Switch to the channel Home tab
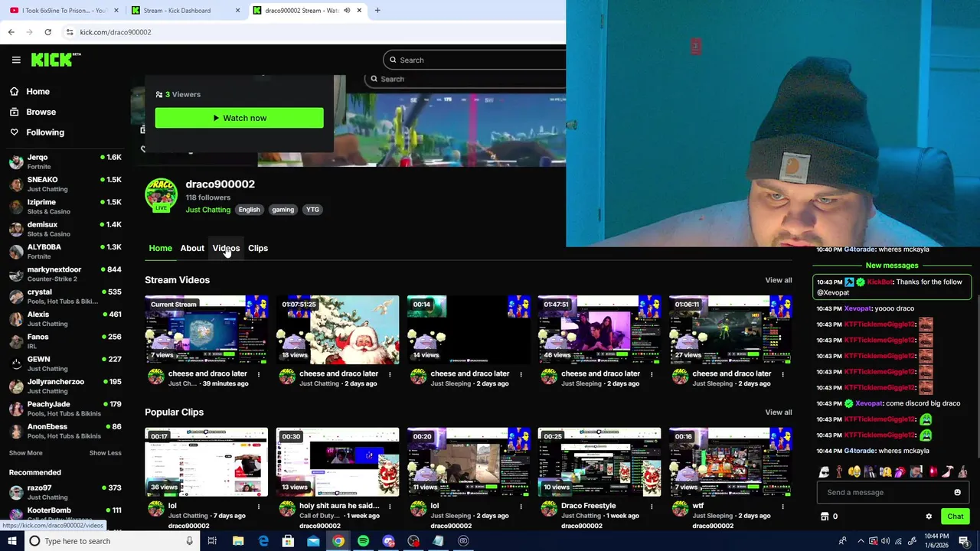 pos(160,248)
